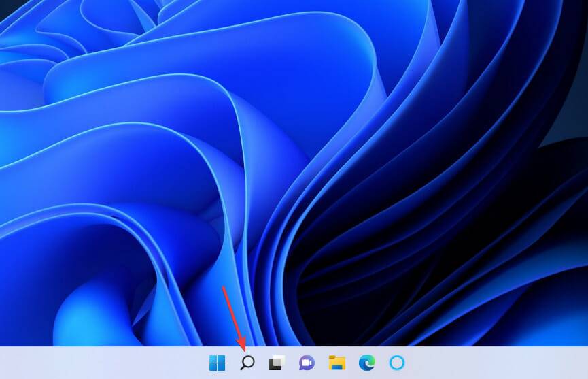Click the overlapping squares Task View icon
The image size is (588, 379).
tap(277, 363)
